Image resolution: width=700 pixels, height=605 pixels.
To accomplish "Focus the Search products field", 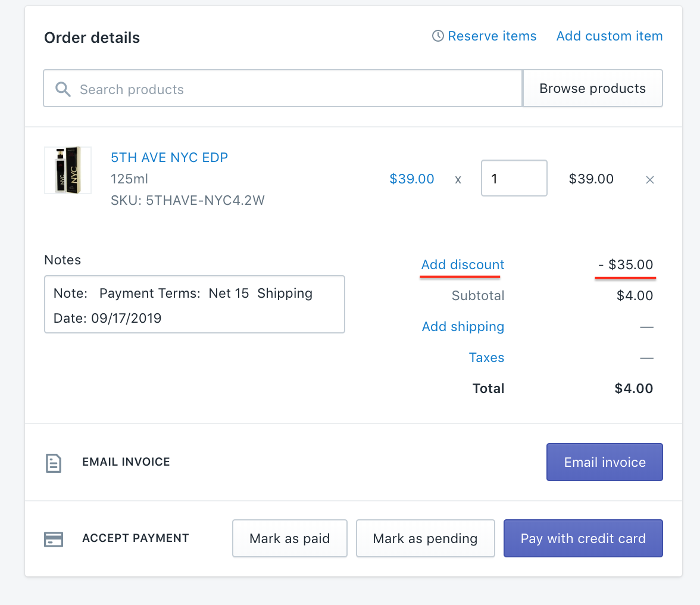I will coord(283,88).
